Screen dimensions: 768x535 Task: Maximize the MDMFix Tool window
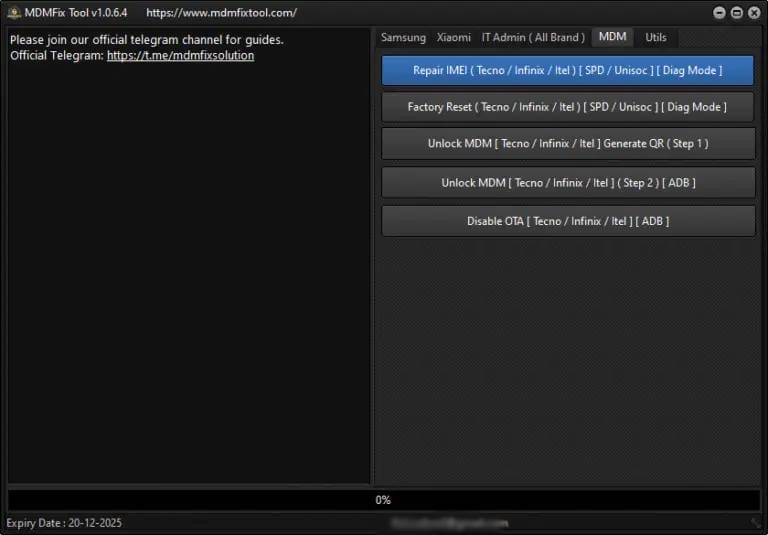(737, 13)
